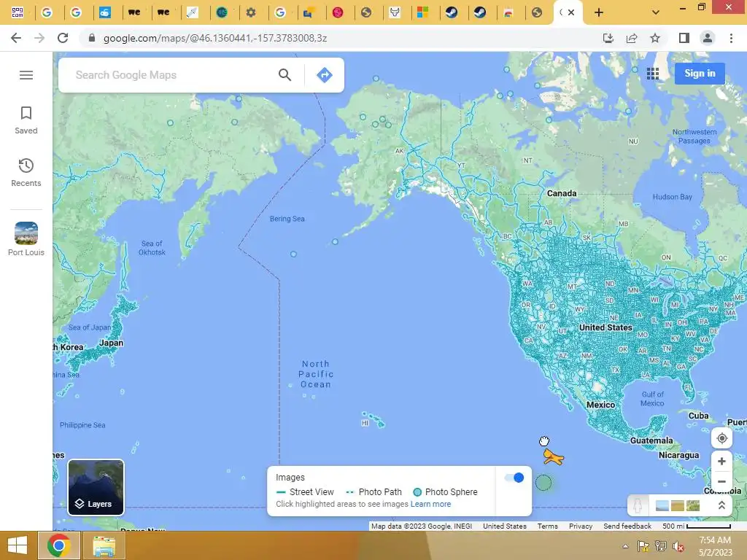Open the Privacy link in map footer
The height and width of the screenshot is (560, 747).
(581, 526)
